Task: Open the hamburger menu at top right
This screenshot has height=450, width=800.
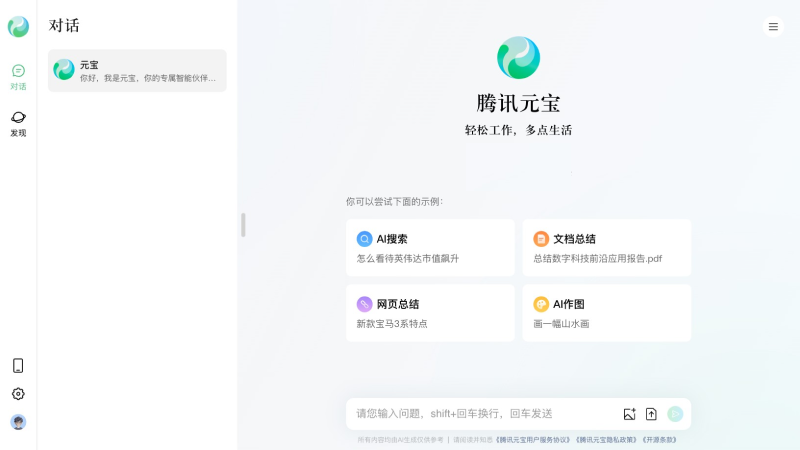Action: click(x=773, y=27)
